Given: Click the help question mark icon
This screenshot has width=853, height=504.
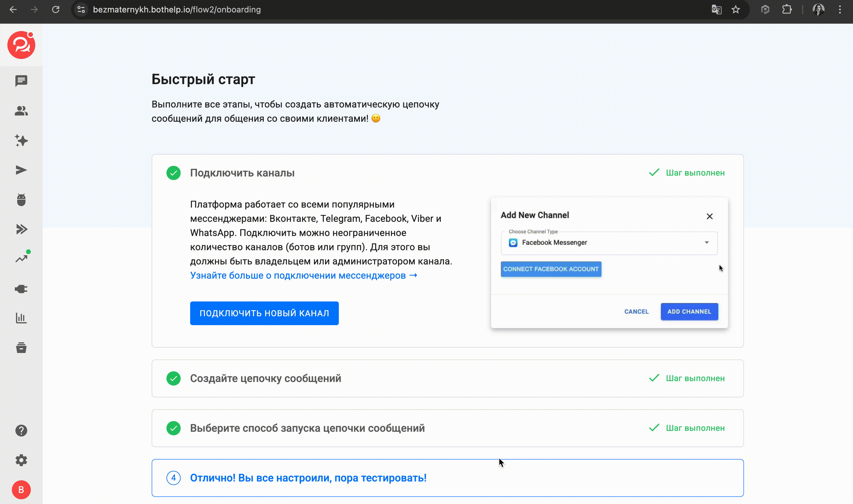Looking at the screenshot, I should 21,431.
